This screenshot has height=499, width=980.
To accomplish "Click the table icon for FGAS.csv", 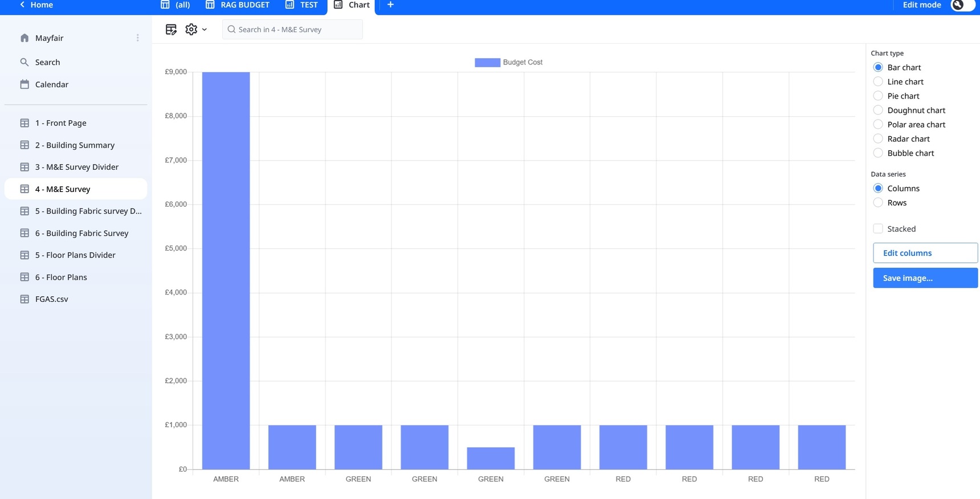I will pos(24,299).
